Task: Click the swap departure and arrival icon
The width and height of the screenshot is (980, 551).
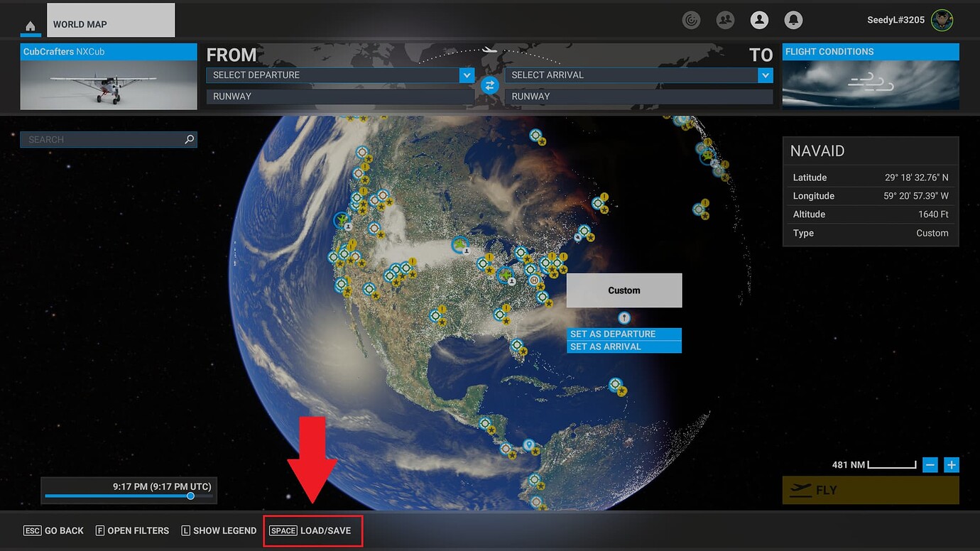Action: 489,84
